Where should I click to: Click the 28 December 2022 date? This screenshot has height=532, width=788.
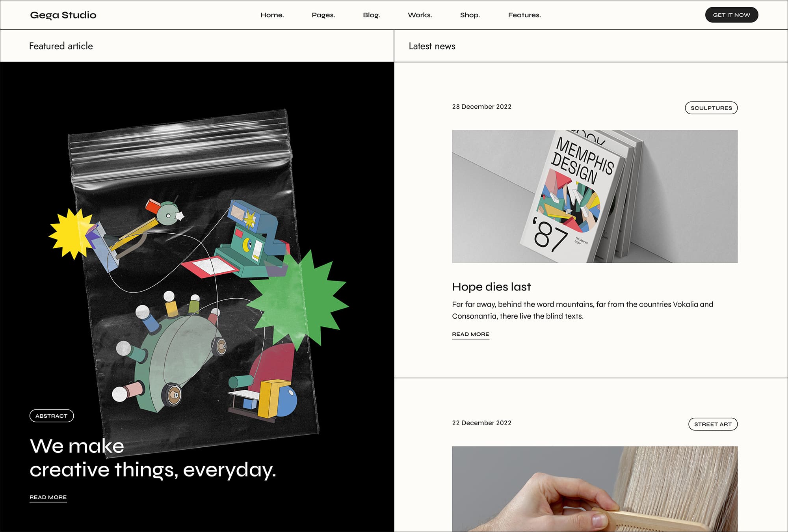click(481, 107)
